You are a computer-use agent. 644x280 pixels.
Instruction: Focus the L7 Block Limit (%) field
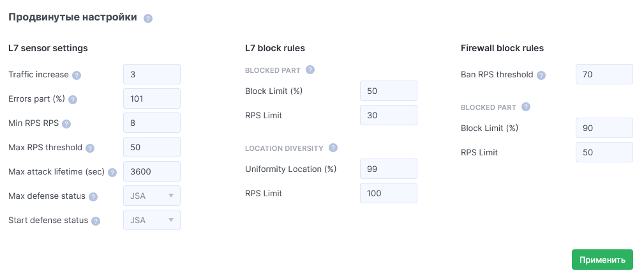(389, 91)
